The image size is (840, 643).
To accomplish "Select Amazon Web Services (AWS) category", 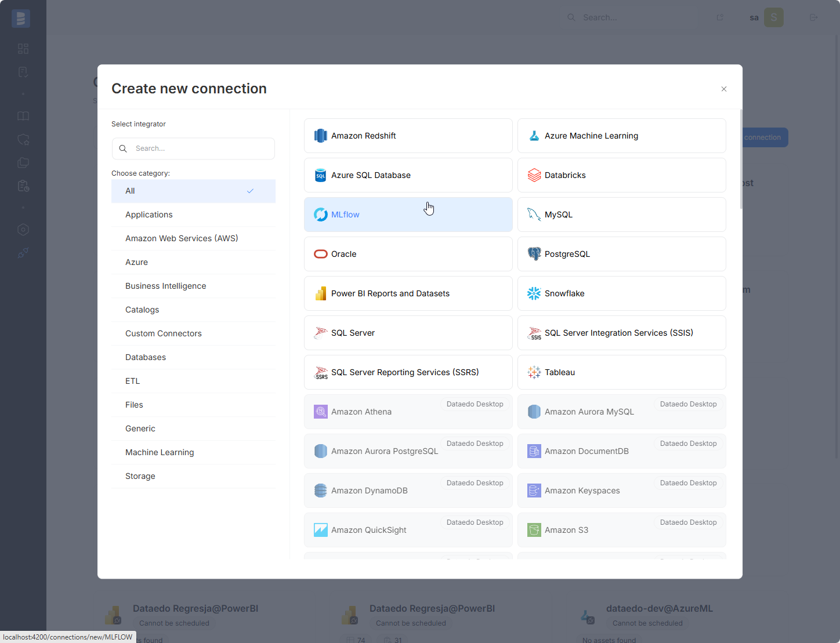I will coord(182,238).
